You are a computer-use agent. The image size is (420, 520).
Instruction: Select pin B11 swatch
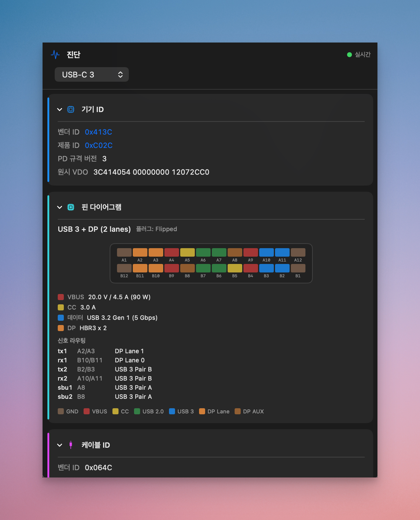[x=140, y=268]
